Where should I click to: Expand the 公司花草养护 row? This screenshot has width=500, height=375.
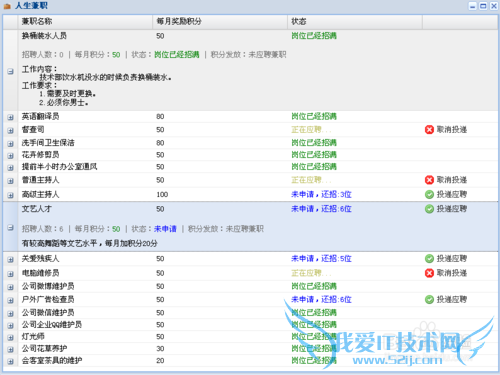coord(10,349)
